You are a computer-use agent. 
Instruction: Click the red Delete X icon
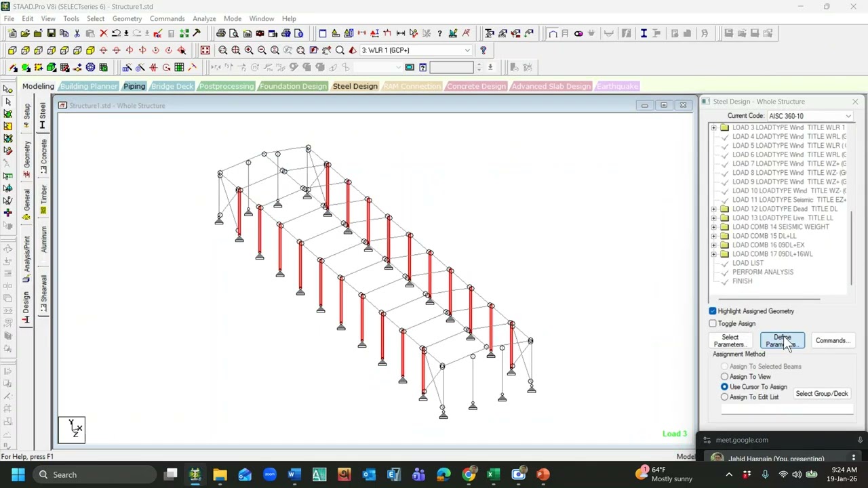pos(104,33)
